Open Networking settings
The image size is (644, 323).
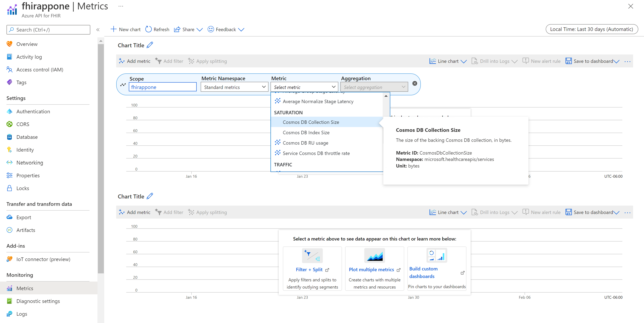[30, 162]
